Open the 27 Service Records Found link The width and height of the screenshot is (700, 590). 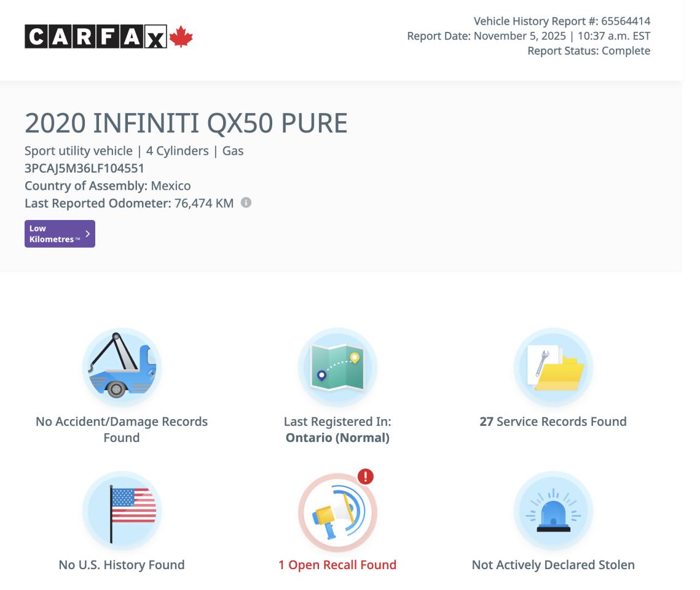(553, 422)
